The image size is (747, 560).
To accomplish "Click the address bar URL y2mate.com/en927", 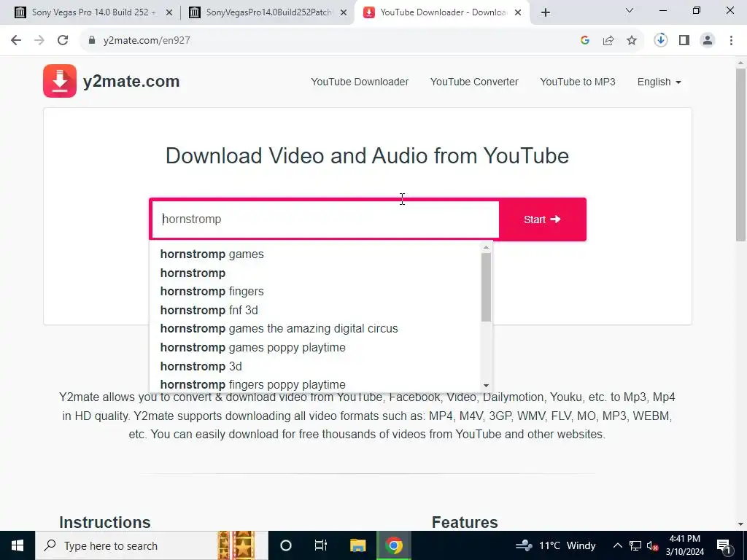I will point(147,41).
